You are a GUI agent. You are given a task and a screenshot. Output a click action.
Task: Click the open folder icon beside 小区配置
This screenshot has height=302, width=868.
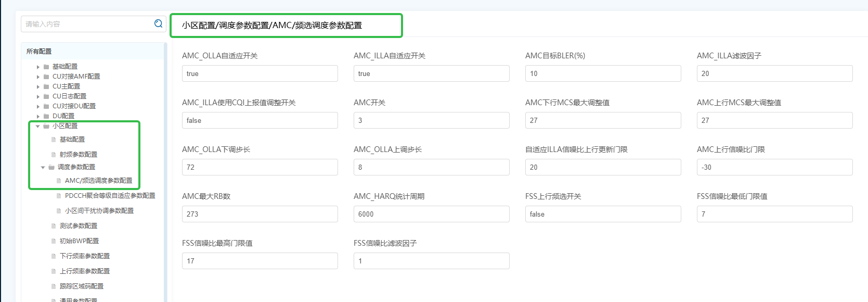click(46, 126)
